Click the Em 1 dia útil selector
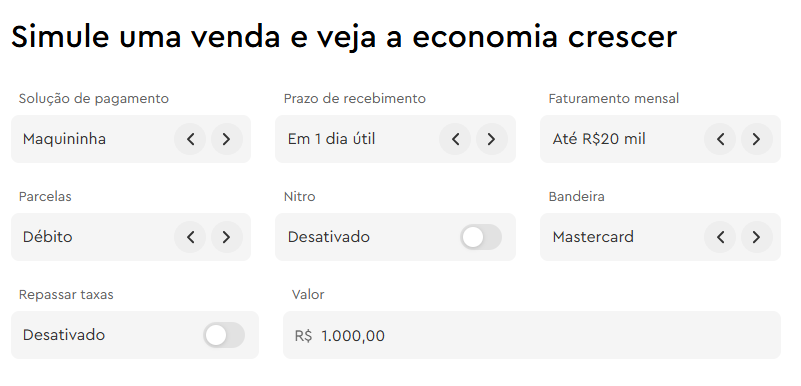801x386 pixels. click(395, 139)
